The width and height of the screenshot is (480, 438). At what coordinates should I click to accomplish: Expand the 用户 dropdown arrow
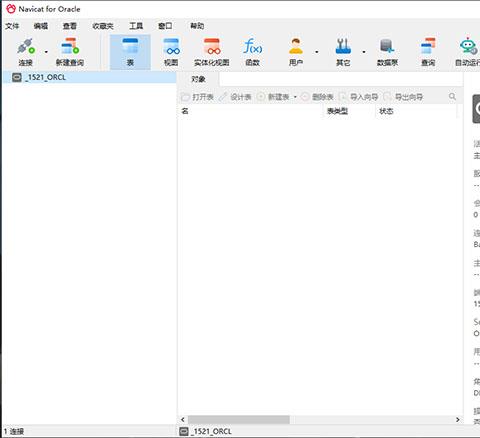pyautogui.click(x=316, y=52)
